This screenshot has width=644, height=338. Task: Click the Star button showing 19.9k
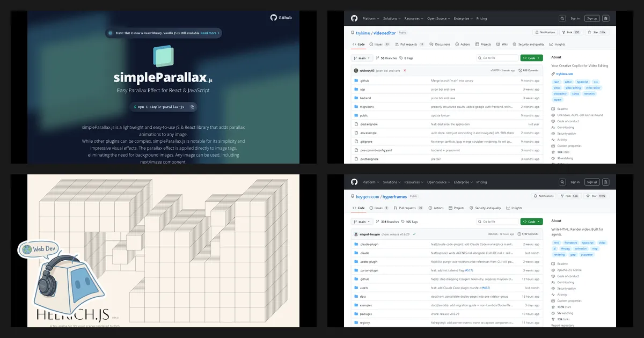pyautogui.click(x=597, y=196)
